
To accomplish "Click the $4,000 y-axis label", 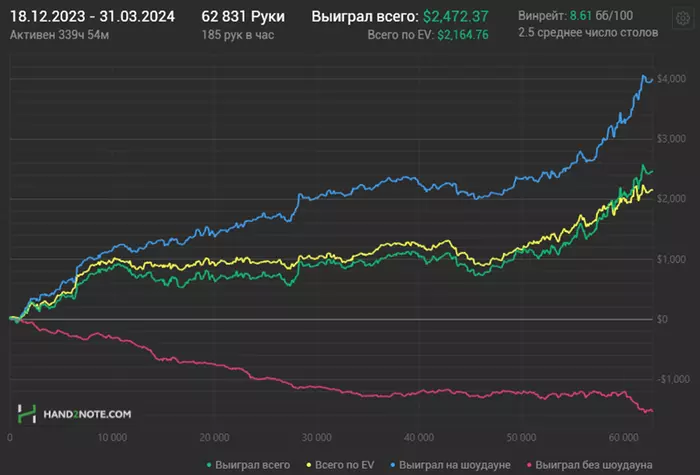I will point(671,79).
